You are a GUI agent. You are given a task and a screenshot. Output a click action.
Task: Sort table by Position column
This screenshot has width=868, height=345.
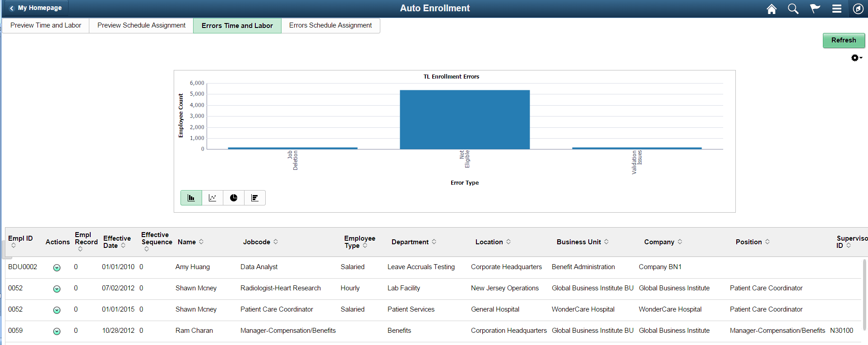tap(753, 242)
